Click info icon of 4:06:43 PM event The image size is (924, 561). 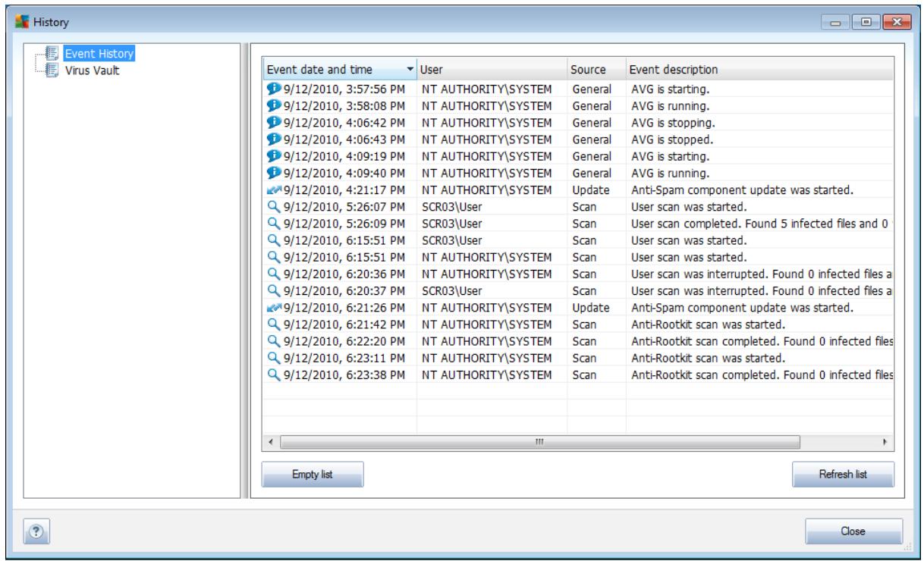tap(274, 139)
